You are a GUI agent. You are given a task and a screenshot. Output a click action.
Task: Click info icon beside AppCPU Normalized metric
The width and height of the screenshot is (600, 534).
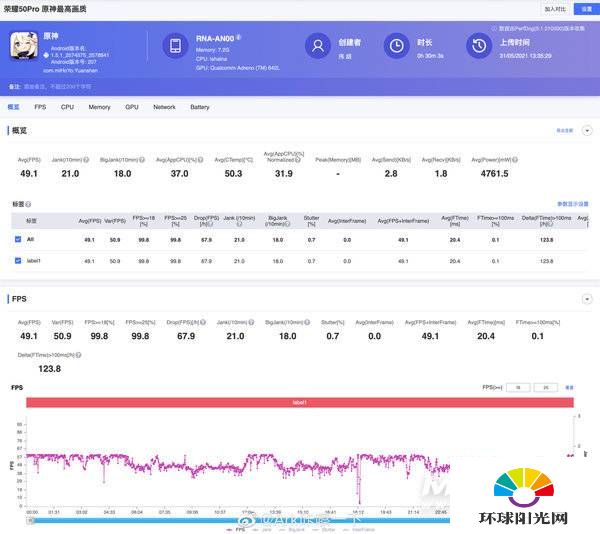pyautogui.click(x=298, y=160)
